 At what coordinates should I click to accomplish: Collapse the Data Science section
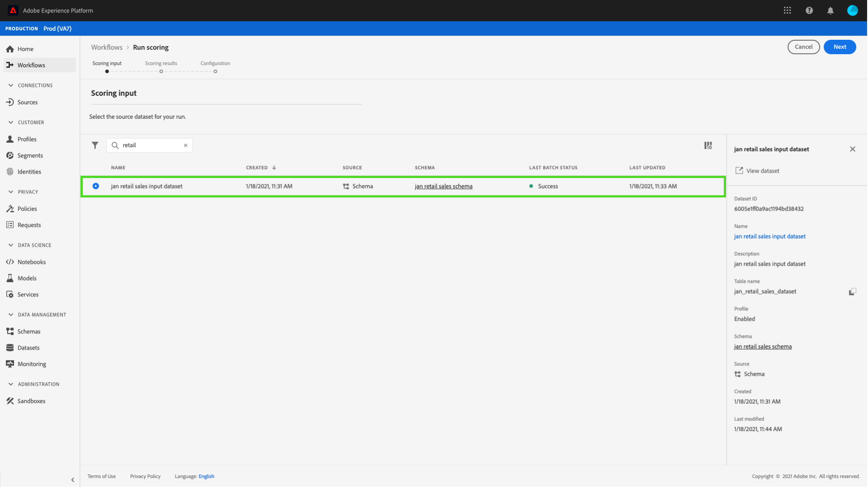pos(11,245)
